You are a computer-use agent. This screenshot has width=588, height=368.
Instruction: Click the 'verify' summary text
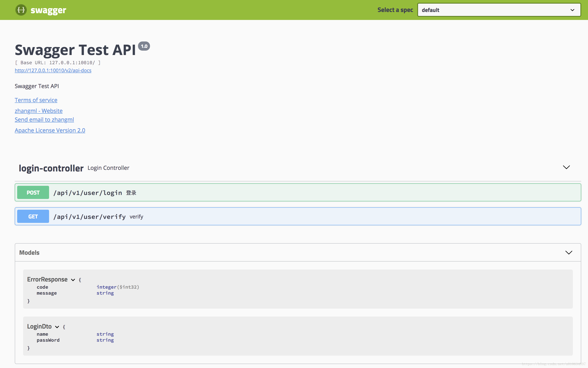136,217
